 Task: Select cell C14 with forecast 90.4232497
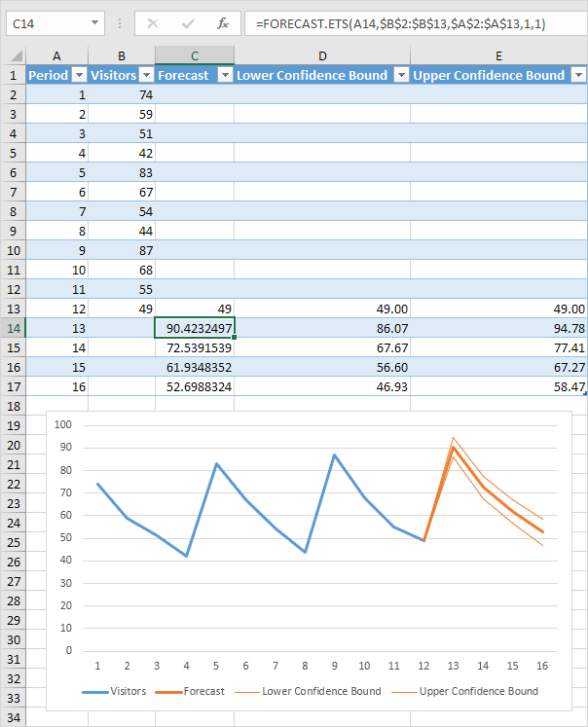[x=195, y=328]
